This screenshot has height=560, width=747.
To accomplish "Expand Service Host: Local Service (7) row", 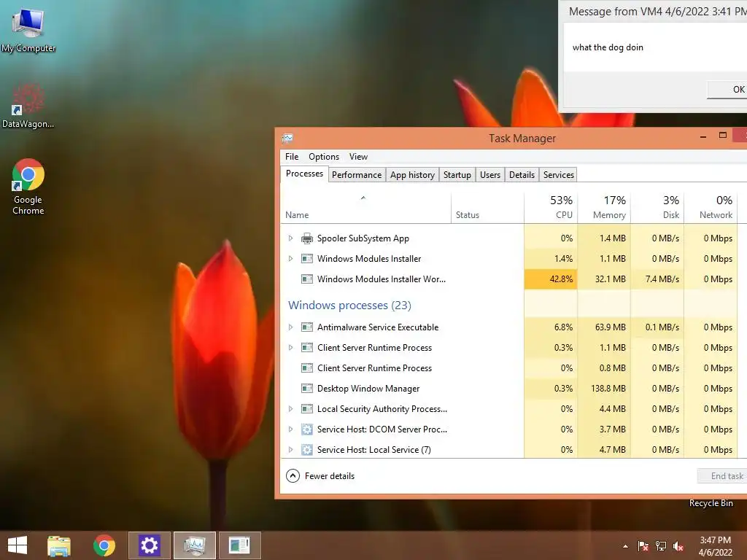I will (290, 450).
